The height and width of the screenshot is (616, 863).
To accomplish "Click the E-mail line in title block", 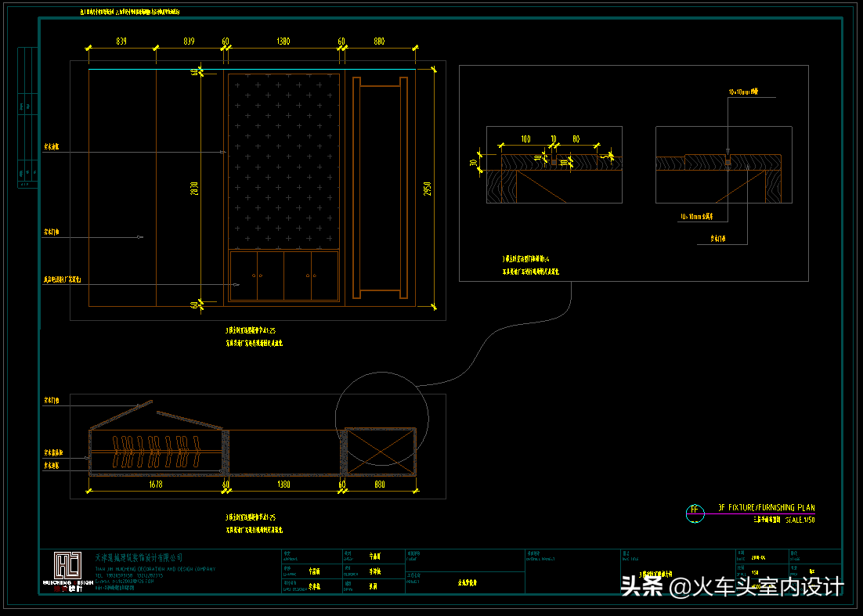I will pyautogui.click(x=125, y=581).
